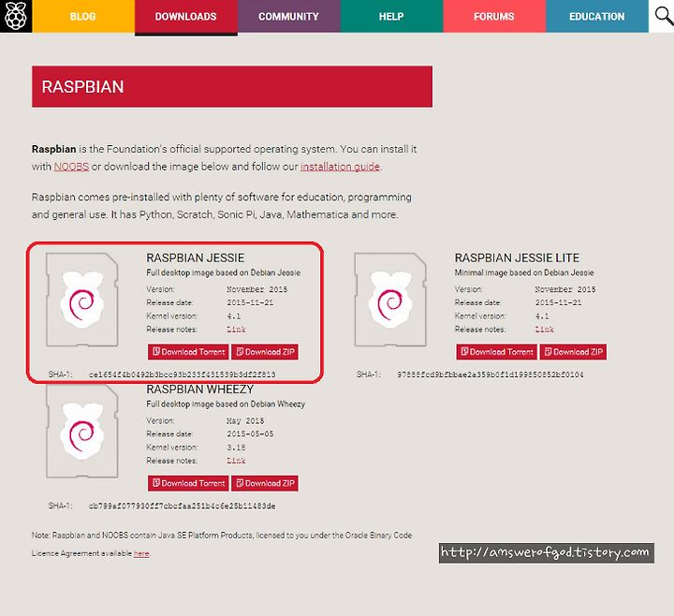This screenshot has width=674, height=616.
Task: Click Wheezy release date 2015-05-05
Action: tap(250, 433)
